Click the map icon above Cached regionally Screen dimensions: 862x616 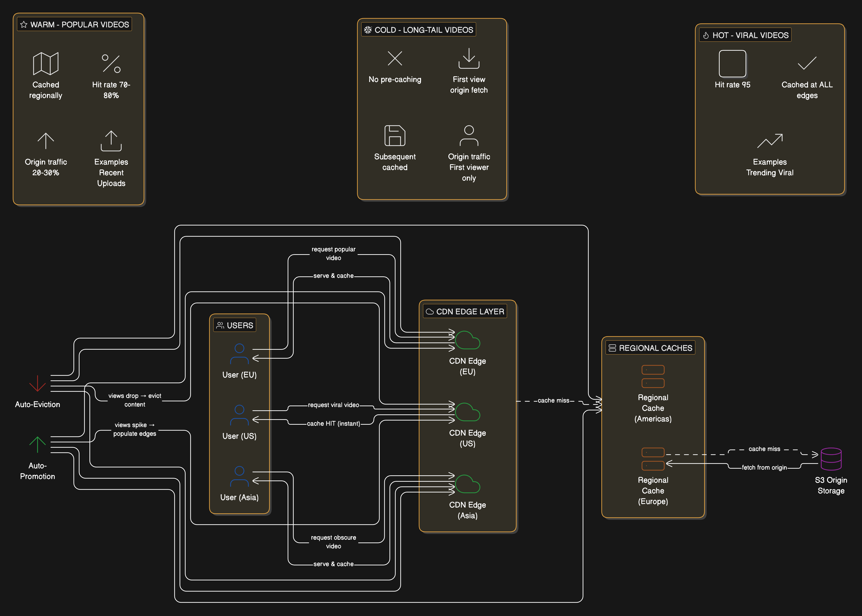coord(45,63)
